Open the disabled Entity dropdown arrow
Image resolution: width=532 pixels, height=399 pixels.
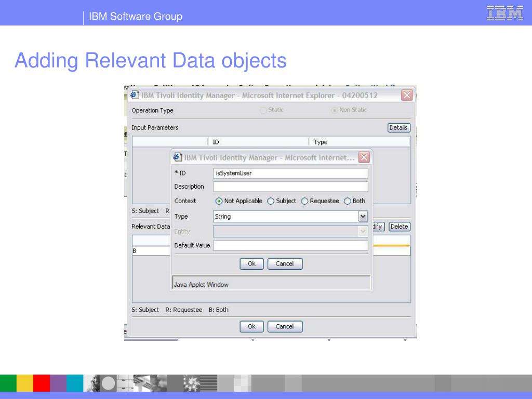click(x=363, y=231)
